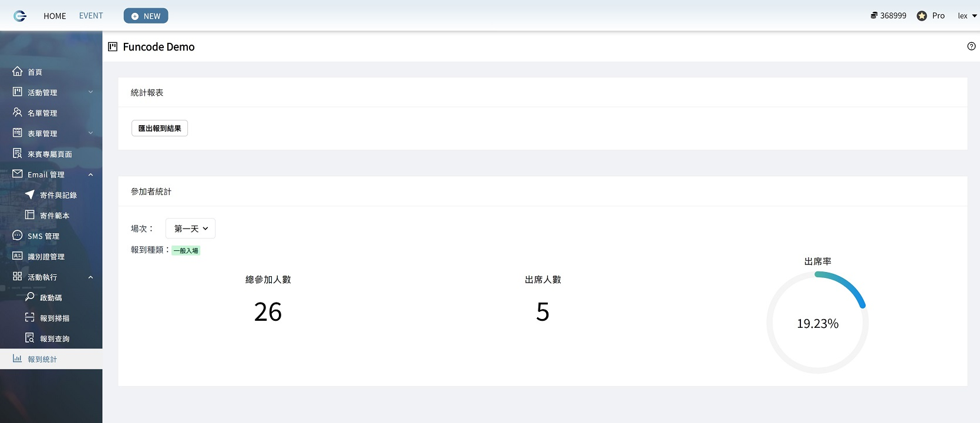This screenshot has height=423, width=980.
Task: Go to the HOME menu item
Action: point(55,16)
